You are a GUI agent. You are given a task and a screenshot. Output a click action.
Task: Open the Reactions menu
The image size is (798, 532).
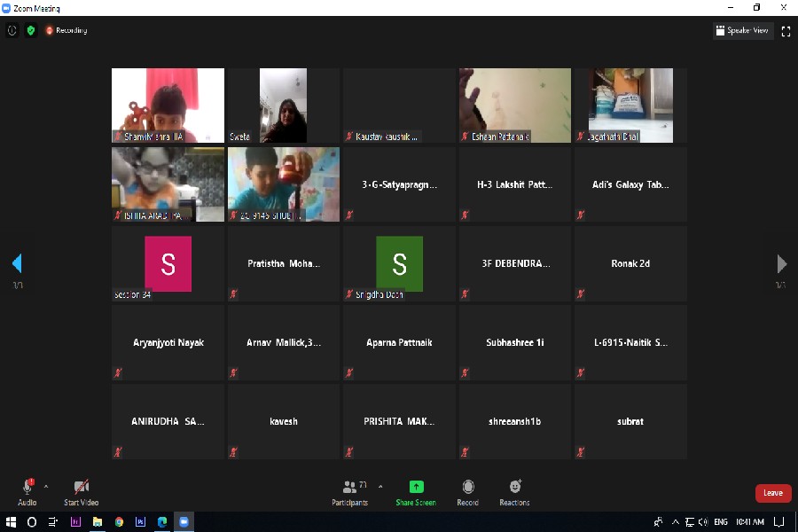pyautogui.click(x=514, y=487)
